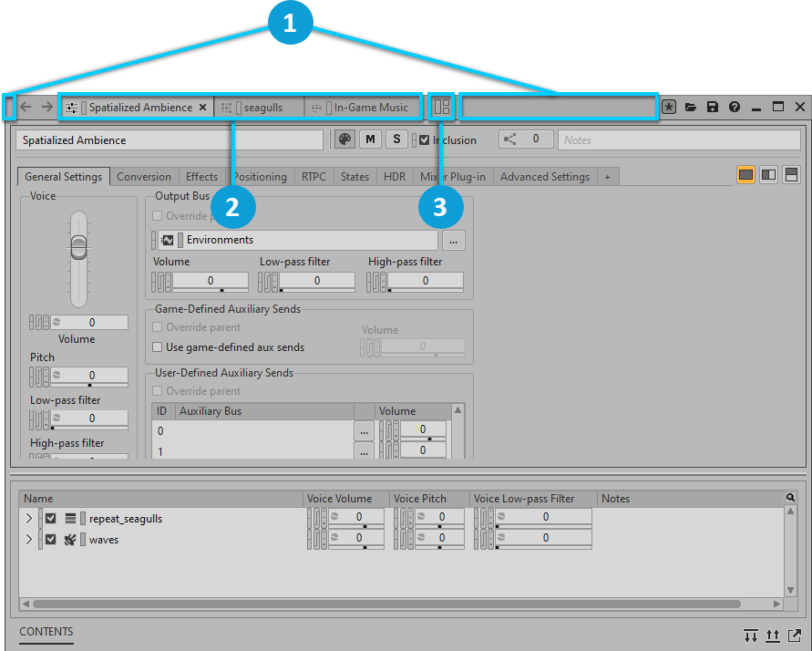This screenshot has height=651, width=812.
Task: Toggle the Inclusion checkbox
Action: coord(424,140)
